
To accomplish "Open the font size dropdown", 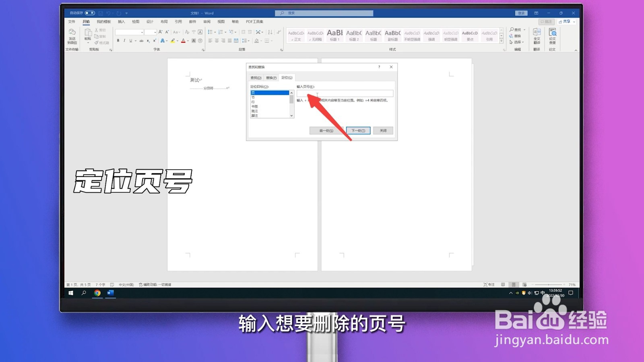I will [x=155, y=32].
